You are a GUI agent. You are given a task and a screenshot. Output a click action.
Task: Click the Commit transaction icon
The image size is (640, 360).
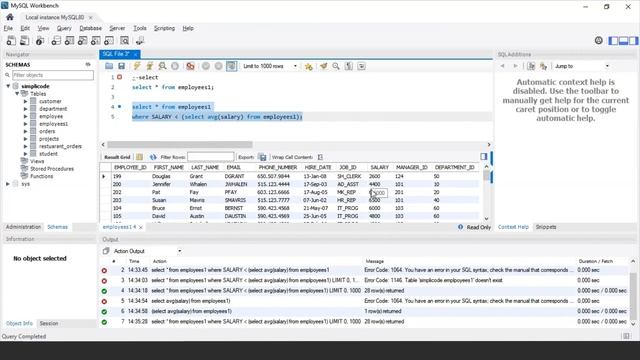click(x=206, y=66)
